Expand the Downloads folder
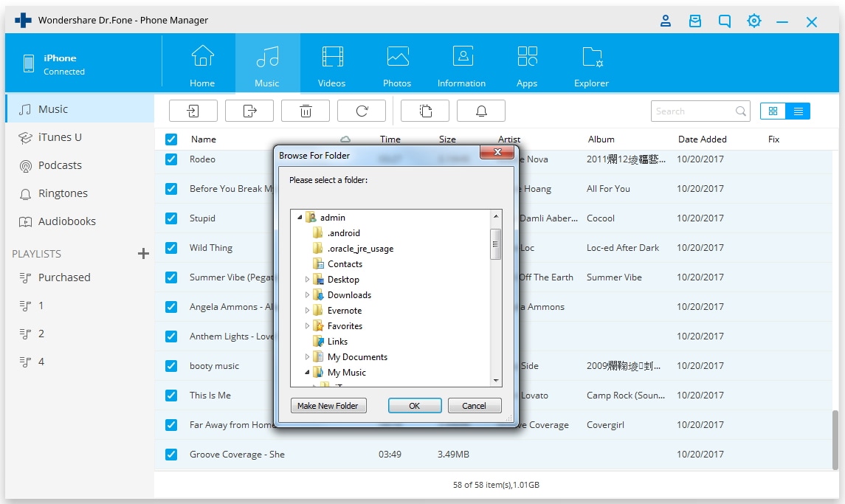 click(307, 295)
